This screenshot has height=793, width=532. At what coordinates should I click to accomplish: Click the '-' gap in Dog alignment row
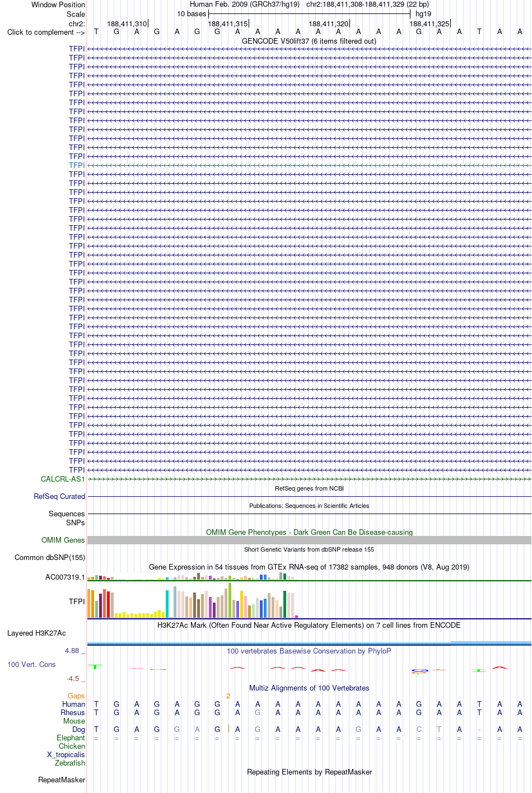click(x=479, y=729)
